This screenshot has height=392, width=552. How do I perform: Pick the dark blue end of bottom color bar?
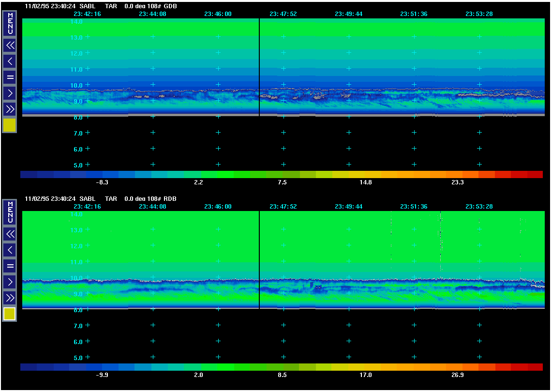[x=28, y=367]
